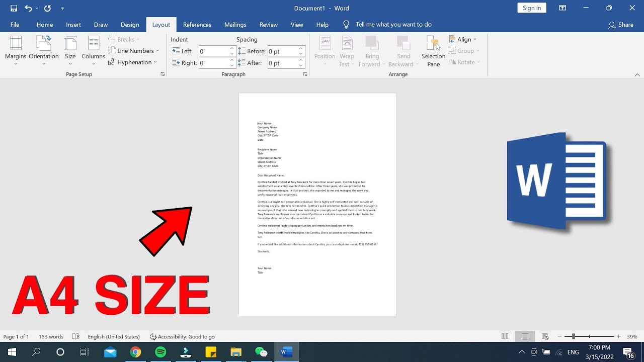Open the proofing check icon in the status bar
This screenshot has height=362, width=644.
coord(76,337)
